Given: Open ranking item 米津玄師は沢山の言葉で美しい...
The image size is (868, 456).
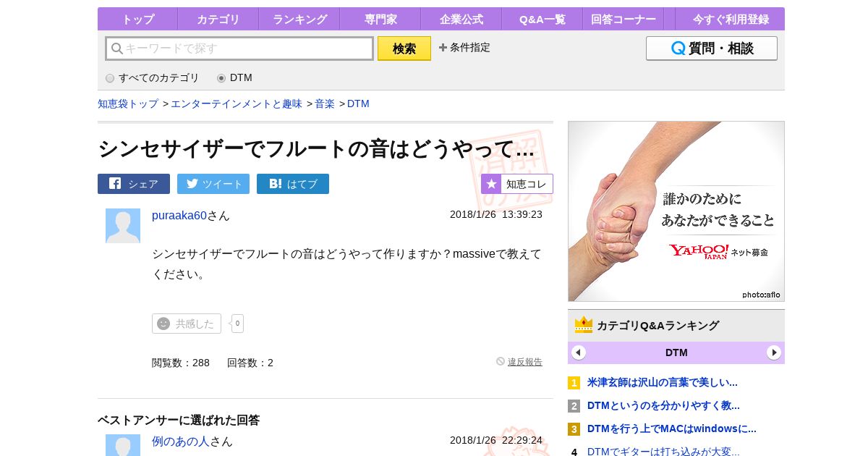Looking at the screenshot, I should point(663,382).
